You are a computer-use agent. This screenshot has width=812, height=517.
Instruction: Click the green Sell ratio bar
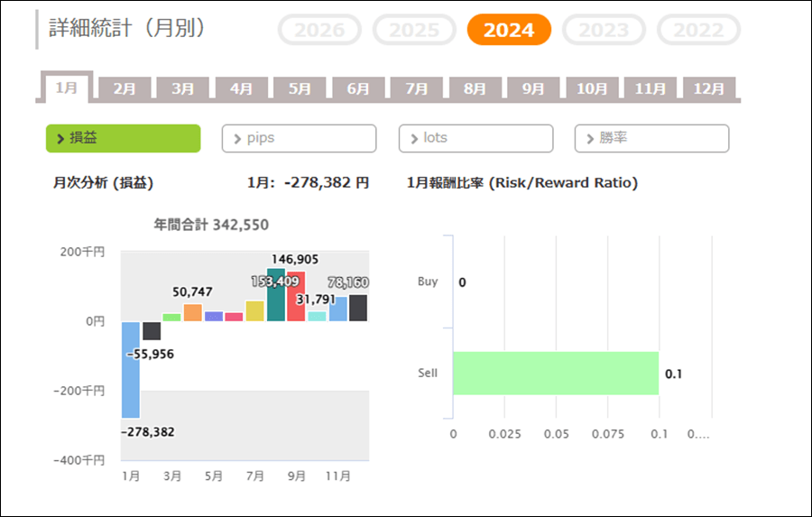[x=555, y=373]
